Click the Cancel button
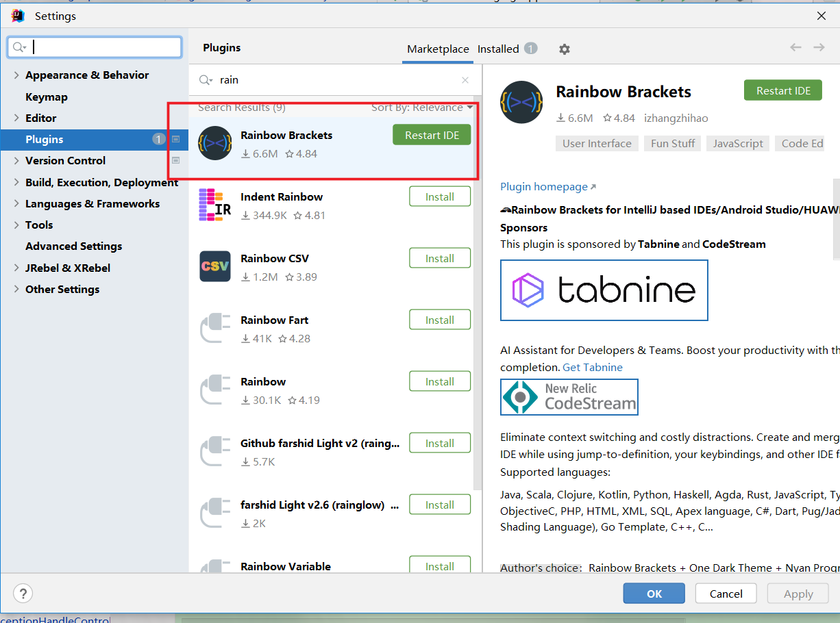This screenshot has width=840, height=623. tap(726, 594)
